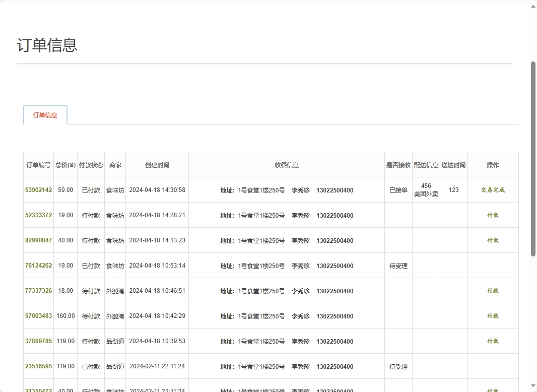537x392 pixels.
Task: Open order number 82990847
Action: click(38, 240)
